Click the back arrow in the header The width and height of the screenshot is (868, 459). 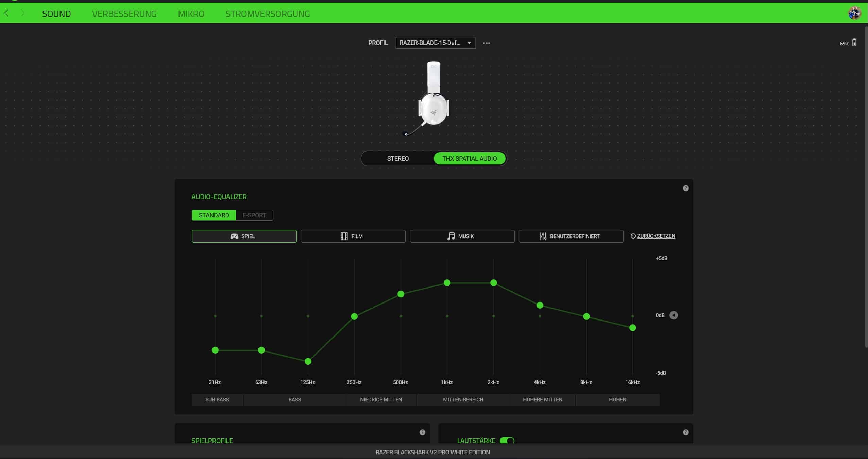[6, 13]
